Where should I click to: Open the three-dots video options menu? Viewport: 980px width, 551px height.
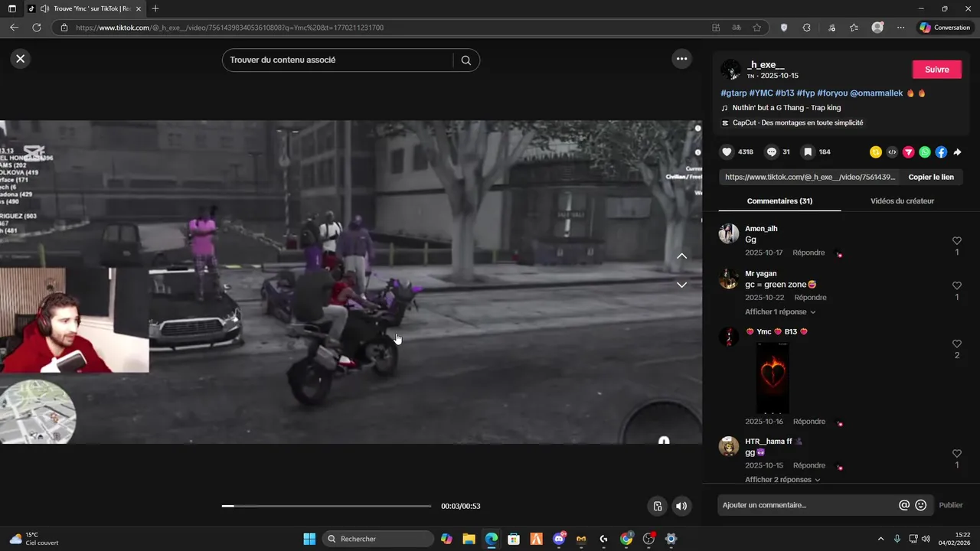click(x=681, y=59)
